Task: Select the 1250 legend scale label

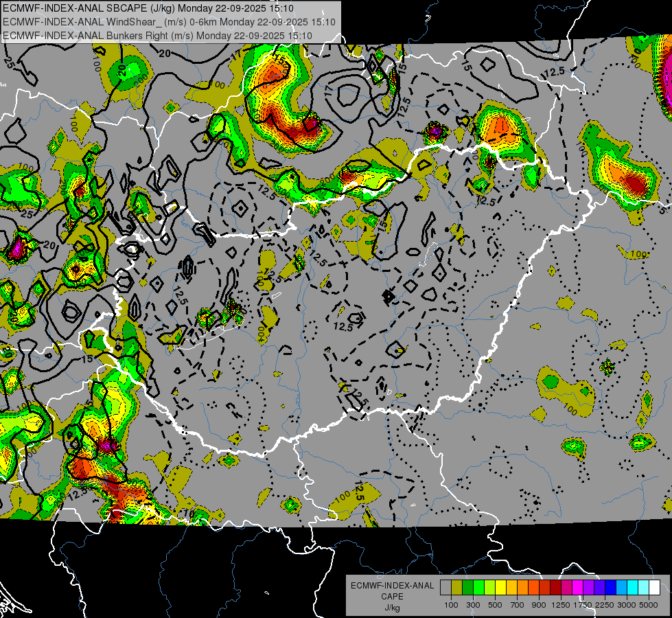Action: point(561,605)
